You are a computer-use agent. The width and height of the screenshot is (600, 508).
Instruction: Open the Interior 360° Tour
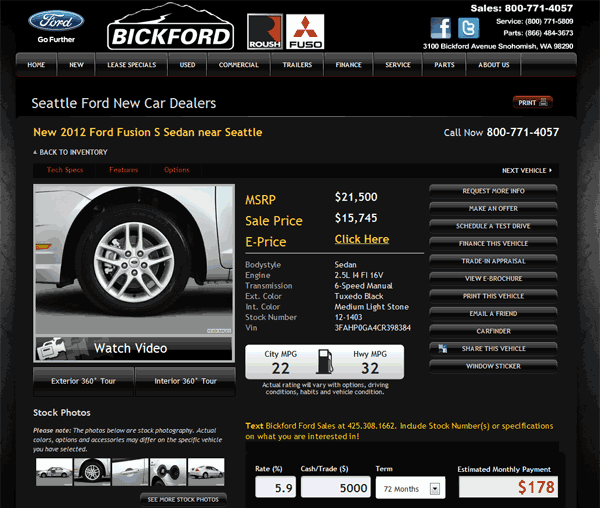click(x=186, y=381)
